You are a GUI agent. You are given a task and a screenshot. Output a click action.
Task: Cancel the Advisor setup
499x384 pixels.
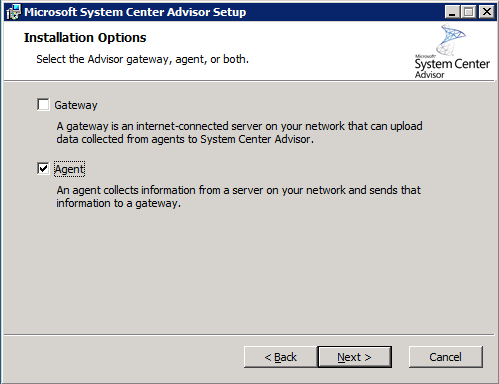[446, 357]
